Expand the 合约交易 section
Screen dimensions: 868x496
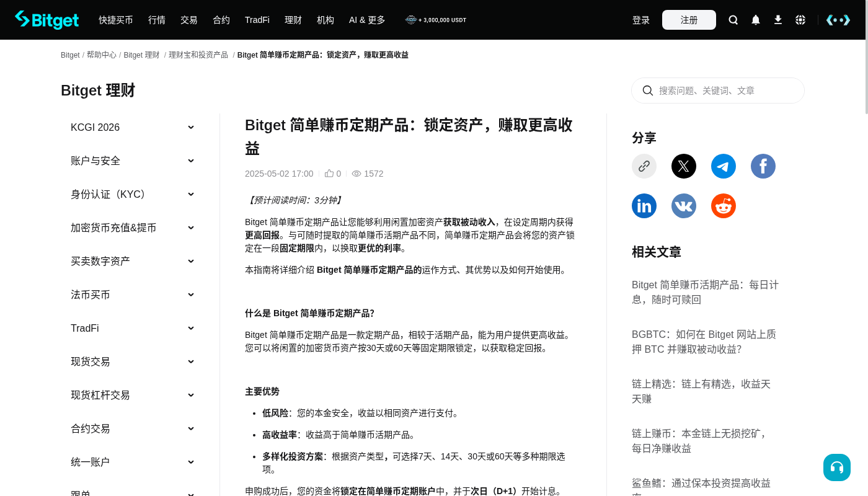click(133, 428)
